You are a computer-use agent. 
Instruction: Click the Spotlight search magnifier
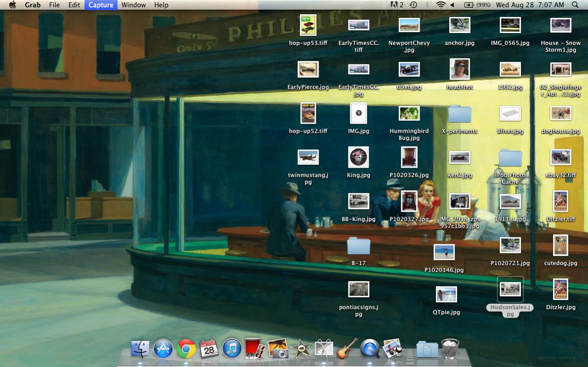tap(575, 5)
